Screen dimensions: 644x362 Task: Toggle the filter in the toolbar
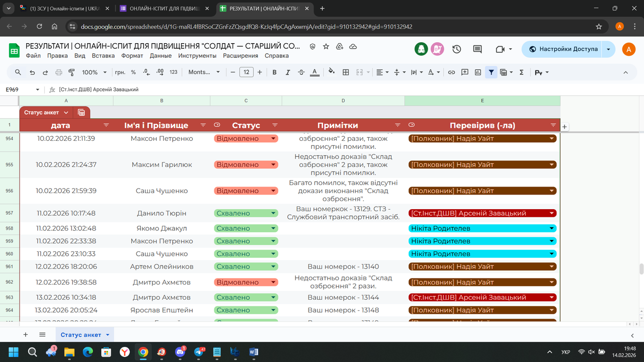click(491, 72)
